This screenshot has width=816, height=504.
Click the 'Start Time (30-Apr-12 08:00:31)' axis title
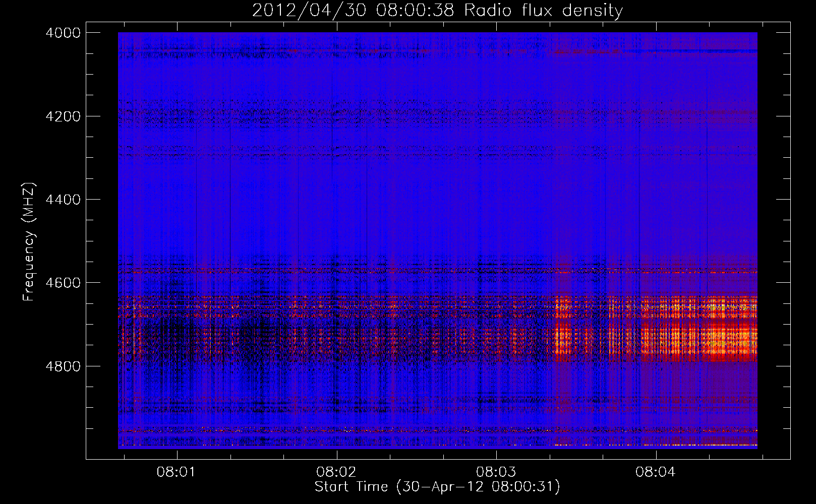[x=437, y=487]
